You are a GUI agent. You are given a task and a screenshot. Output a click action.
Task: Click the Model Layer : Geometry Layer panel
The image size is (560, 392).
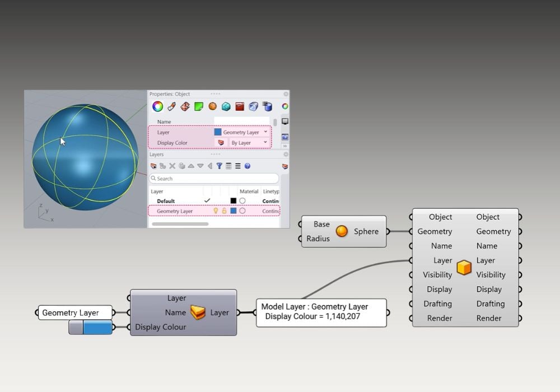pyautogui.click(x=321, y=312)
